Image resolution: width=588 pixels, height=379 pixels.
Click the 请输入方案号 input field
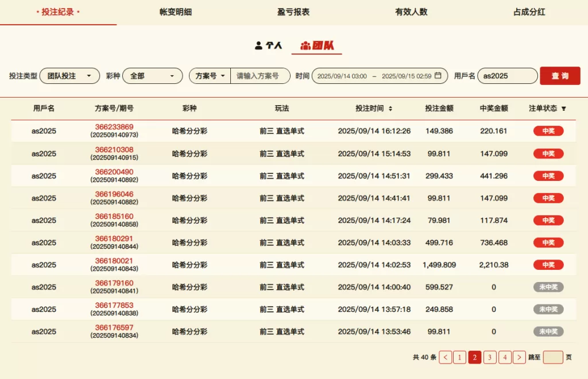pyautogui.click(x=260, y=76)
